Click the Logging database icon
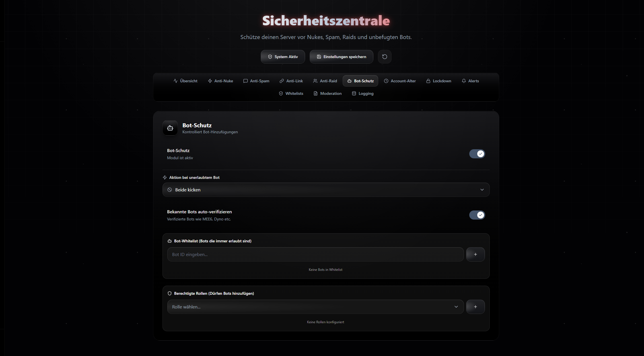 coord(353,93)
